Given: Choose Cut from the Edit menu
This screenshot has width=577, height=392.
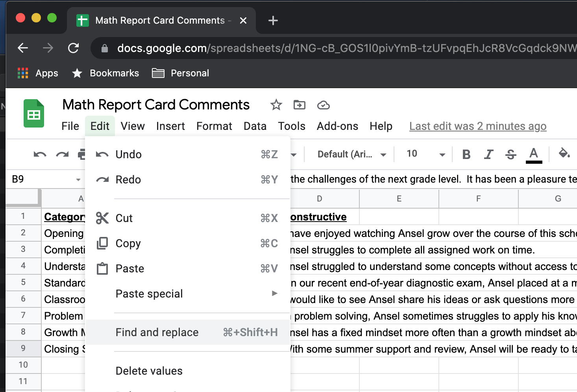Looking at the screenshot, I should [188, 218].
